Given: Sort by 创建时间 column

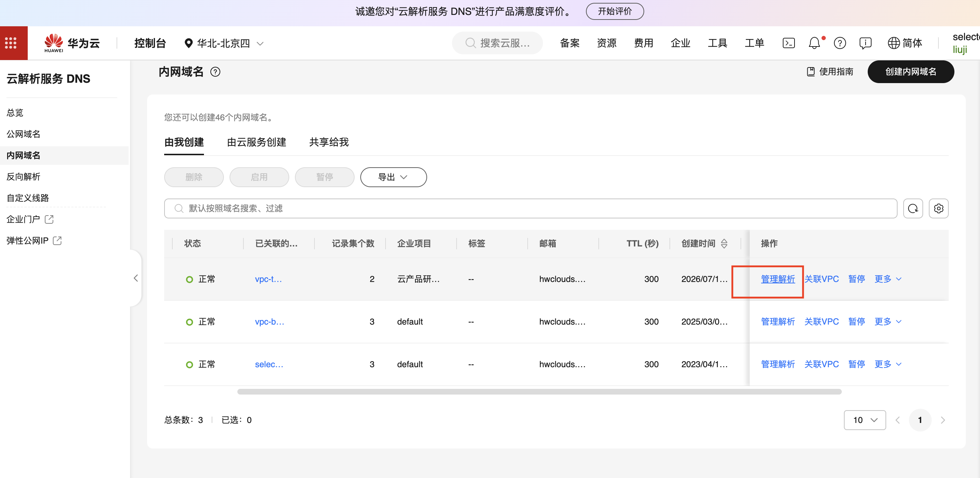Looking at the screenshot, I should pyautogui.click(x=724, y=243).
